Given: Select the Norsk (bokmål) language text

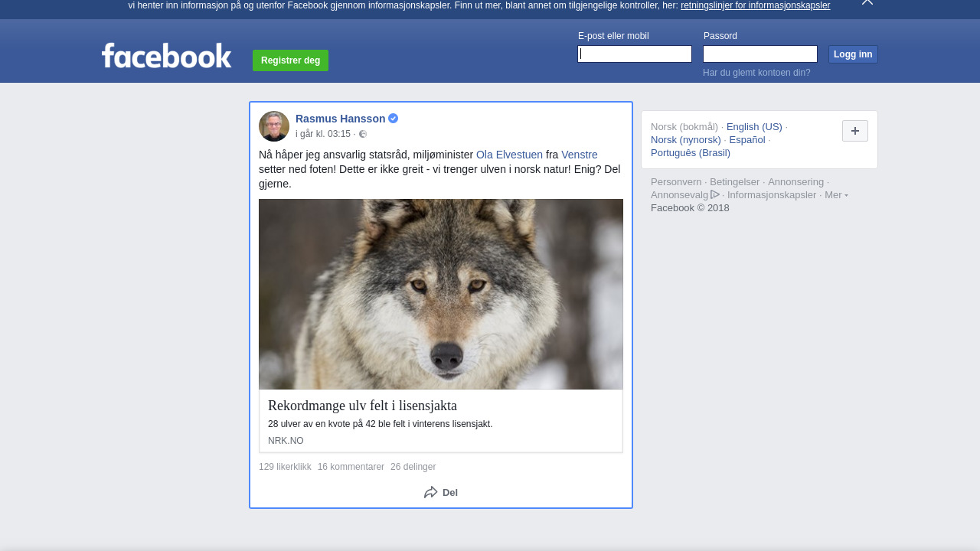Looking at the screenshot, I should tap(684, 127).
